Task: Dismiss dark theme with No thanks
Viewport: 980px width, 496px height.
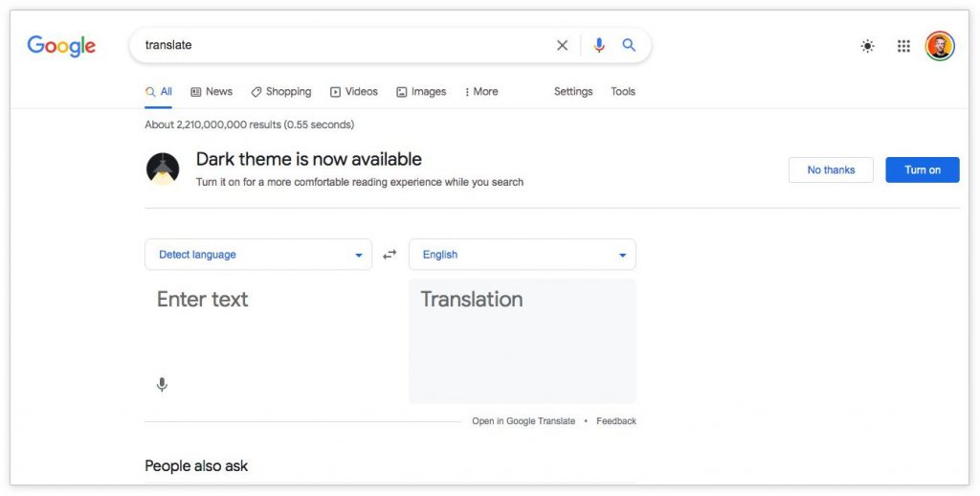Action: [x=831, y=170]
